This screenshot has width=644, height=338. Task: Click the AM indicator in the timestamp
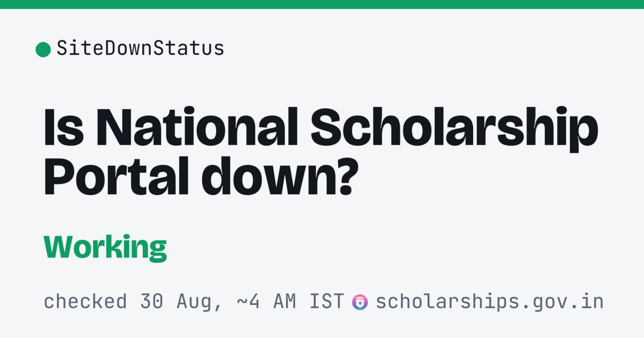(x=284, y=302)
